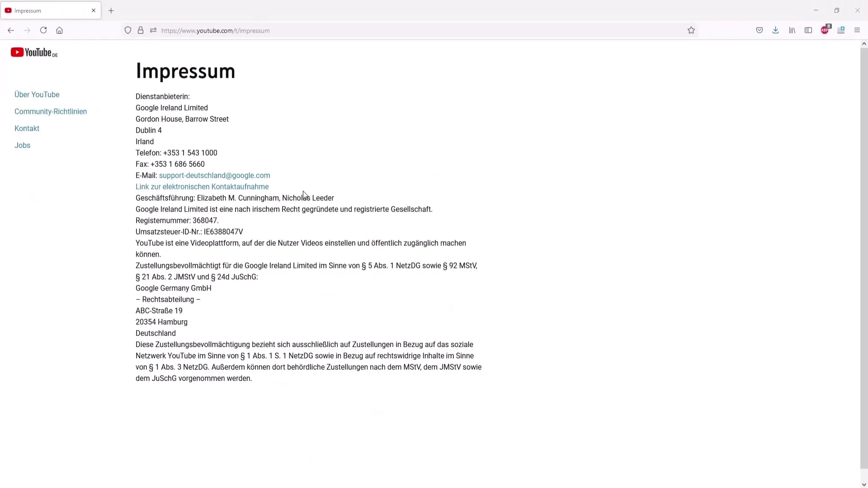Click the 'support-deutschland@google.com' email link
Screen dimensions: 868x488
point(215,175)
